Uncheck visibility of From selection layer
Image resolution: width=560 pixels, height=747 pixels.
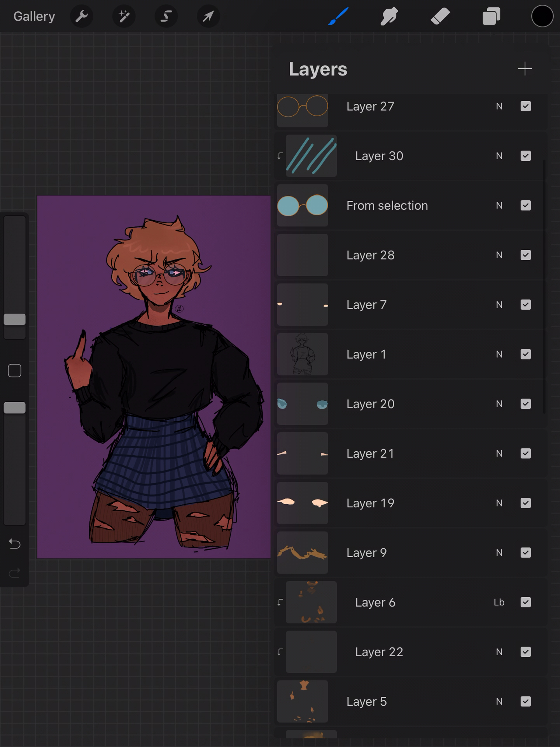point(525,205)
